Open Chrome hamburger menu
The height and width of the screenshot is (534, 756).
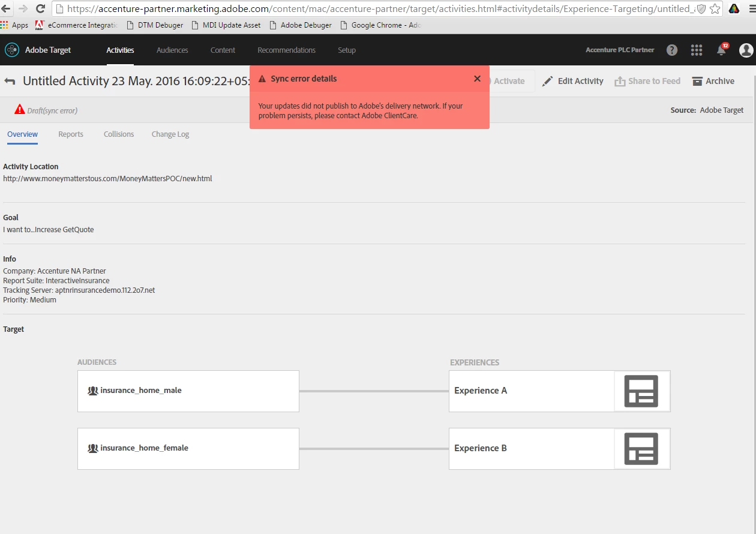(752, 9)
